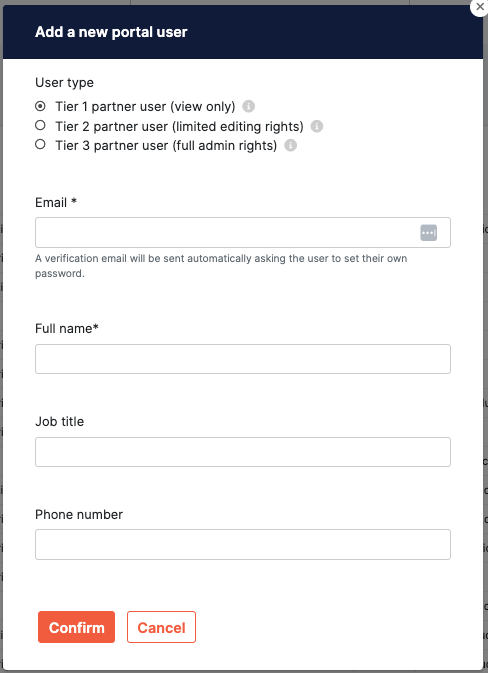488x673 pixels.
Task: Open info icon next to Tier 2 user
Action: [x=317, y=126]
